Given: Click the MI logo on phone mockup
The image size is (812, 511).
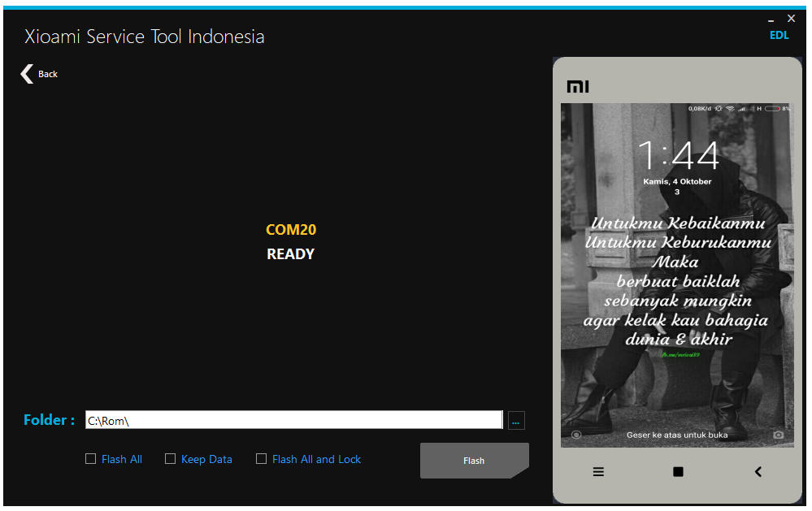Looking at the screenshot, I should click(x=578, y=86).
